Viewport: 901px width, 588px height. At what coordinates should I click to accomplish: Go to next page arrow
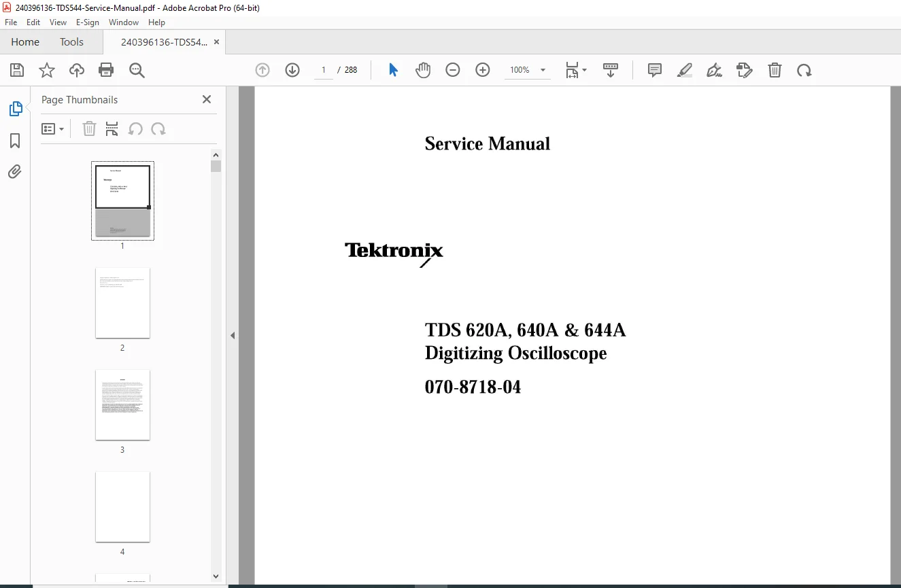point(292,70)
